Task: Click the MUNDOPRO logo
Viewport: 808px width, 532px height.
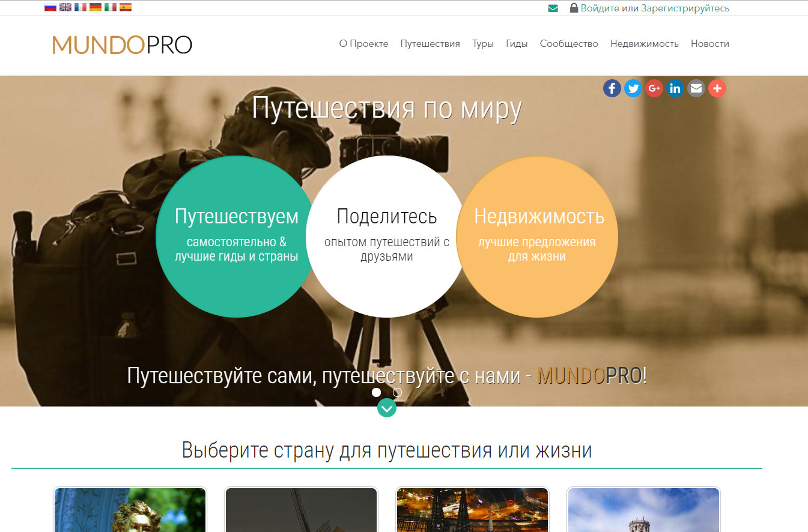Action: (x=122, y=45)
